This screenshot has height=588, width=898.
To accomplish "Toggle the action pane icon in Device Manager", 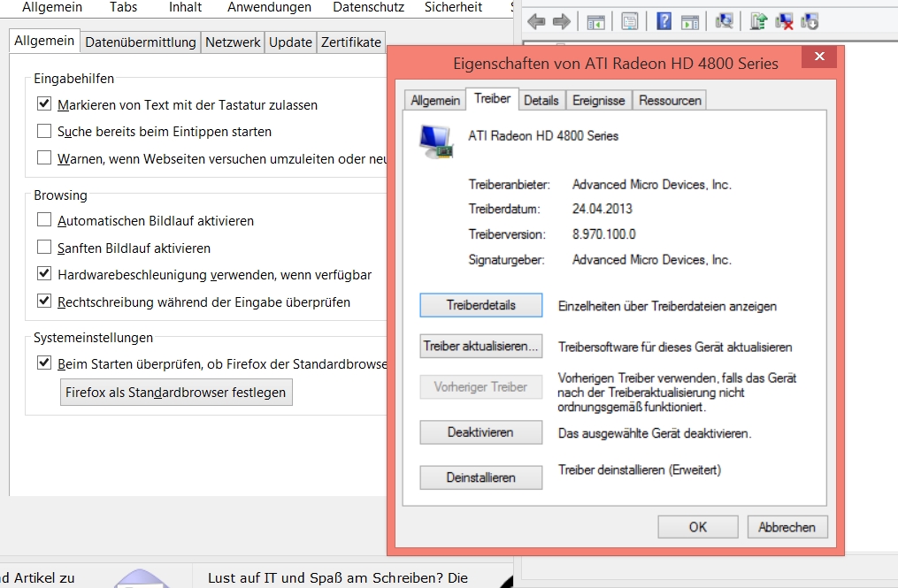I will (689, 22).
